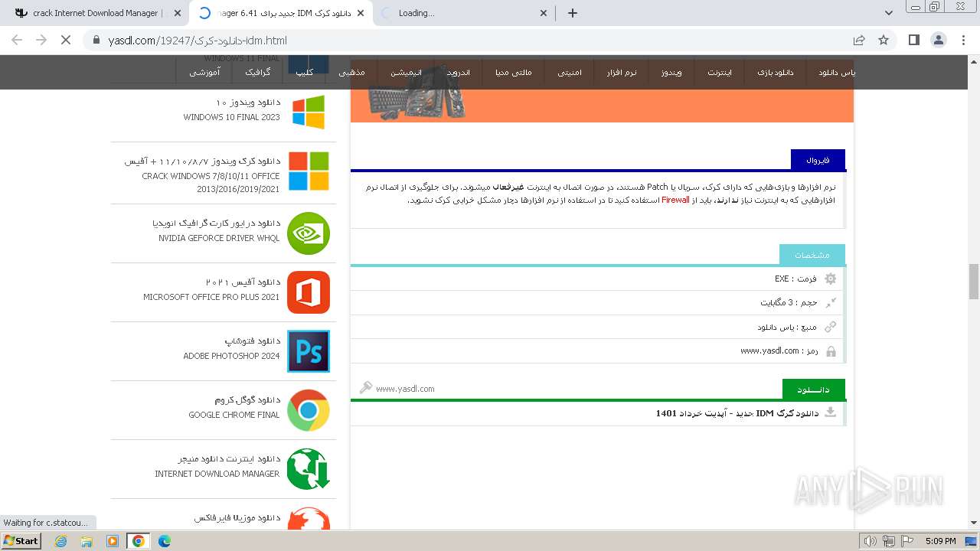The width and height of the screenshot is (980, 551).
Task: Open the 'اندروید' nav menu item
Action: [459, 73]
